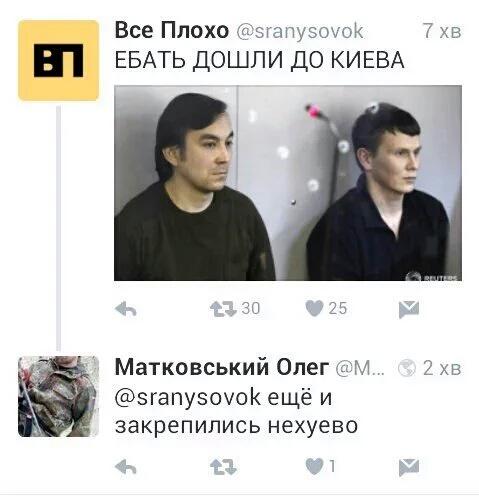
Task: Reply to Матковський Олег's tweet
Action: tap(126, 467)
